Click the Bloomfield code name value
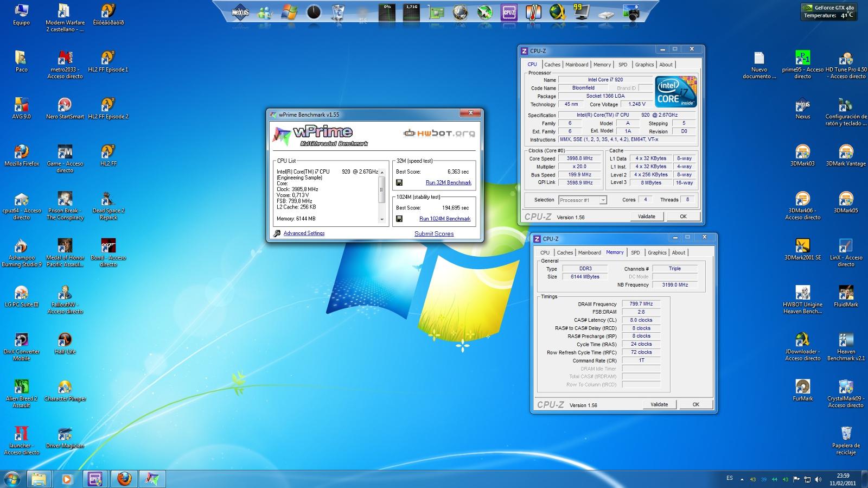868x488 pixels. 583,88
